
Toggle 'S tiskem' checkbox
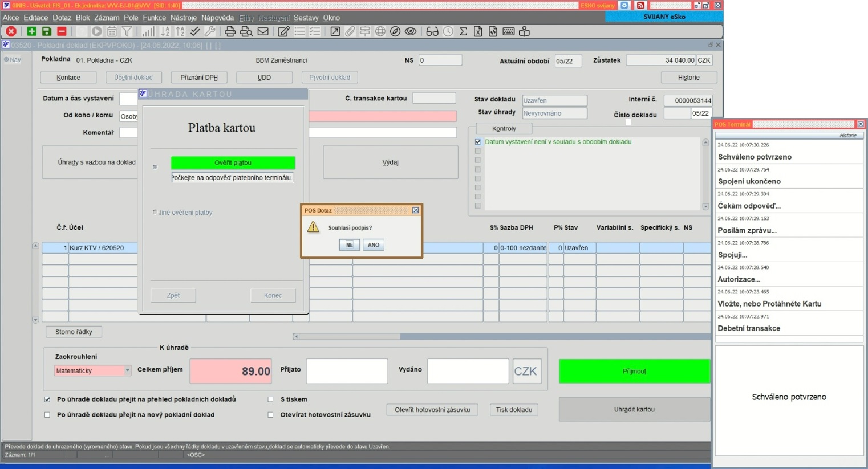tap(271, 399)
